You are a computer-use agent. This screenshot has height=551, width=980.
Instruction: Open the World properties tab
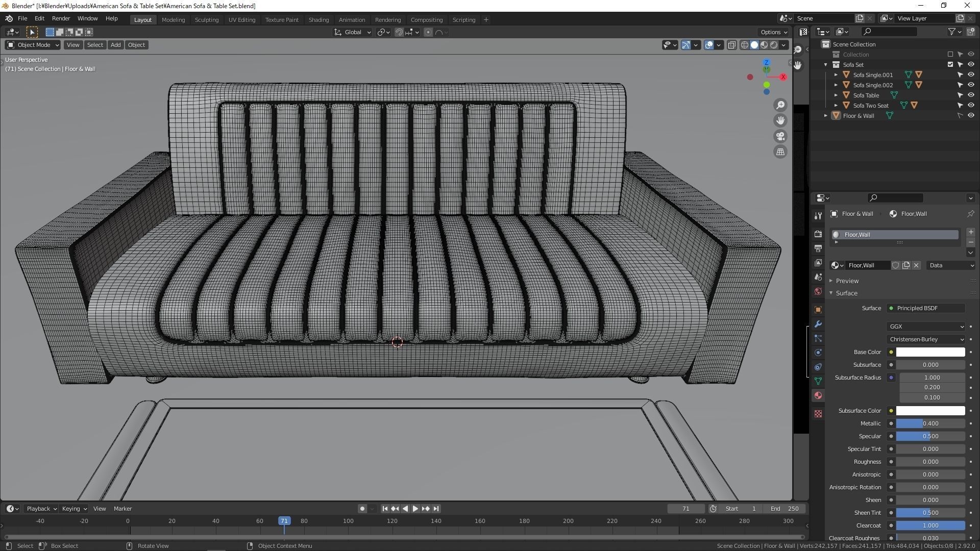pos(818,291)
